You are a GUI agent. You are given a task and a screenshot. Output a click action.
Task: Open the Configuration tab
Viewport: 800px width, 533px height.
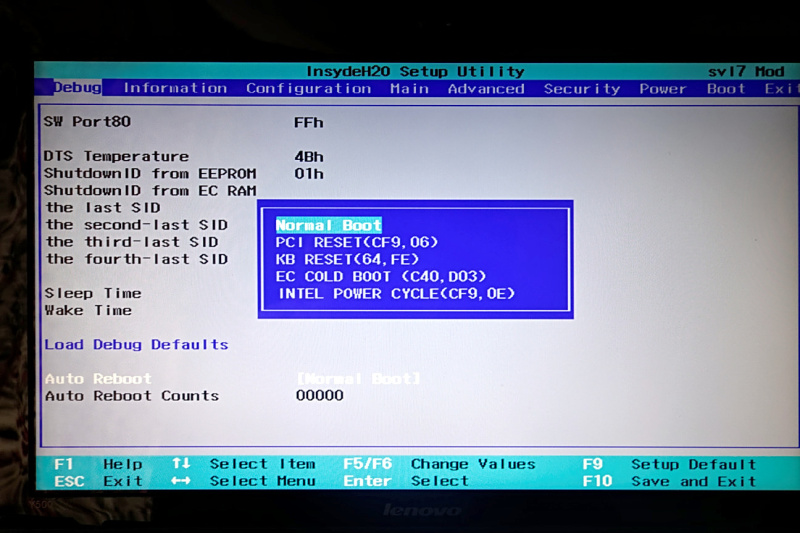click(308, 89)
